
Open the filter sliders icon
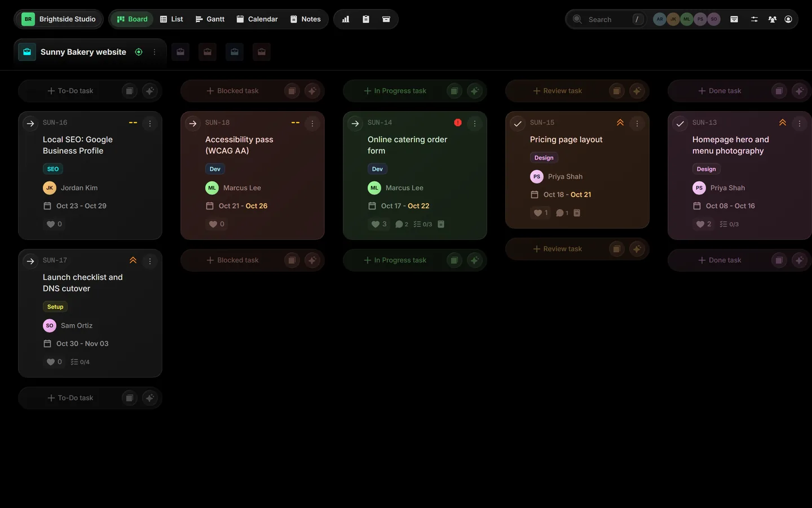(754, 19)
